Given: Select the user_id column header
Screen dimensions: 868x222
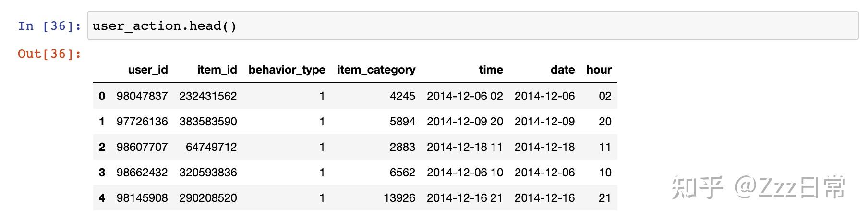Looking at the screenshot, I should pyautogui.click(x=148, y=70).
